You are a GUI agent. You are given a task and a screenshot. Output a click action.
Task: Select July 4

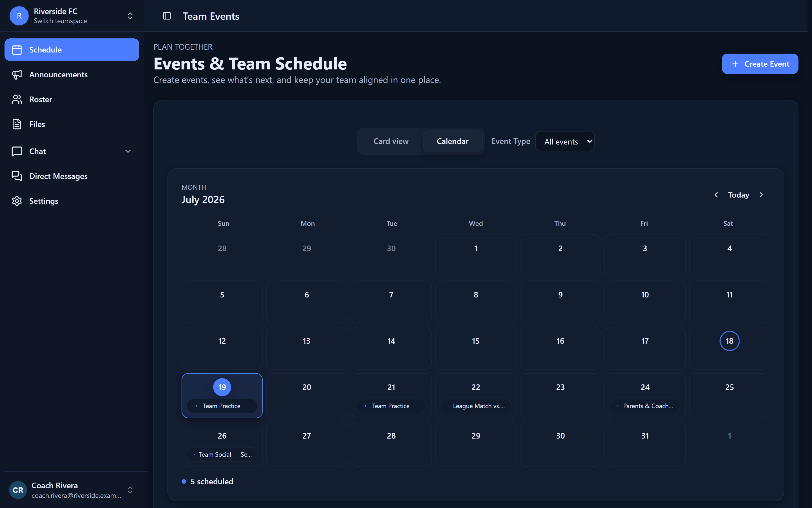pyautogui.click(x=729, y=255)
